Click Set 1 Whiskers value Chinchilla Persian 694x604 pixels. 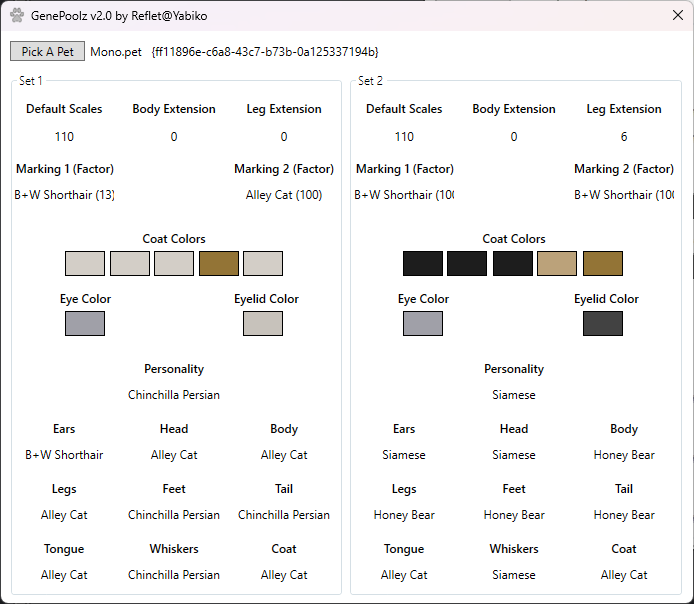(x=174, y=575)
